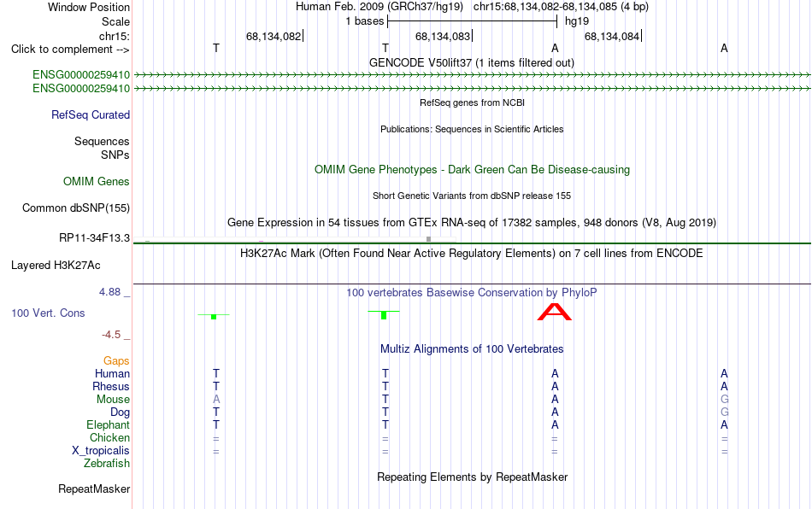812x509 pixels.
Task: Open the RefSeq Curated track label
Action: coord(91,114)
